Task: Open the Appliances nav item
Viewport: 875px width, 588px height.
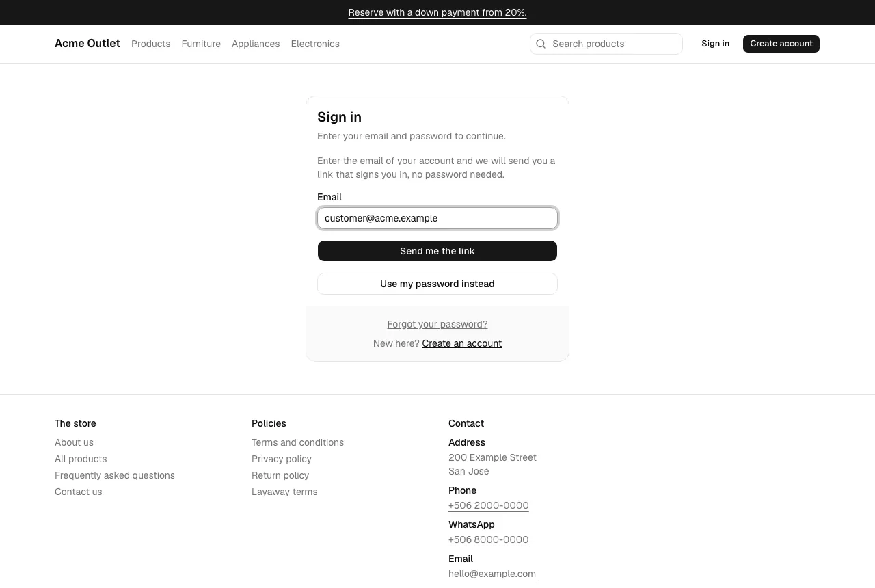Action: point(256,44)
